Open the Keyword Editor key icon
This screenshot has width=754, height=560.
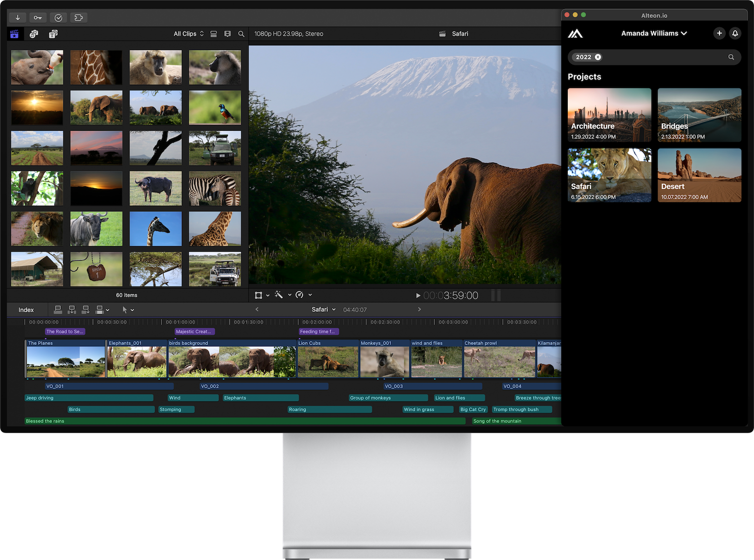(38, 18)
